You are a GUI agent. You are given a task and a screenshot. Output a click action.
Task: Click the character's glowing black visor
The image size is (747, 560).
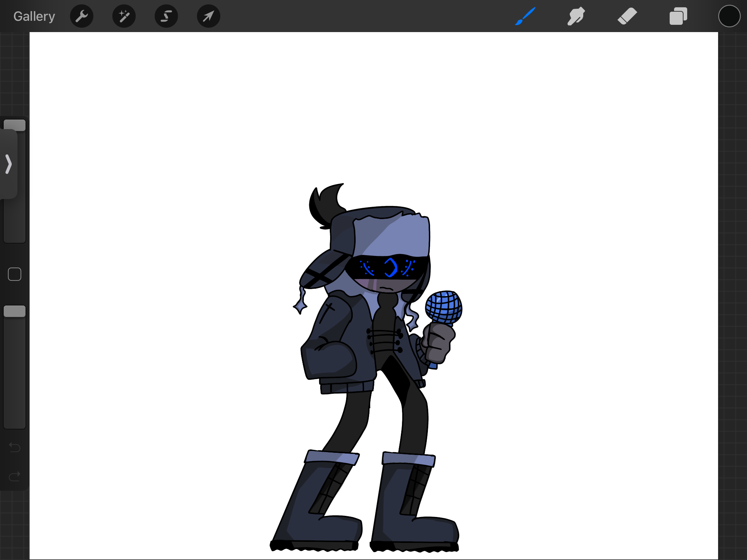[387, 268]
